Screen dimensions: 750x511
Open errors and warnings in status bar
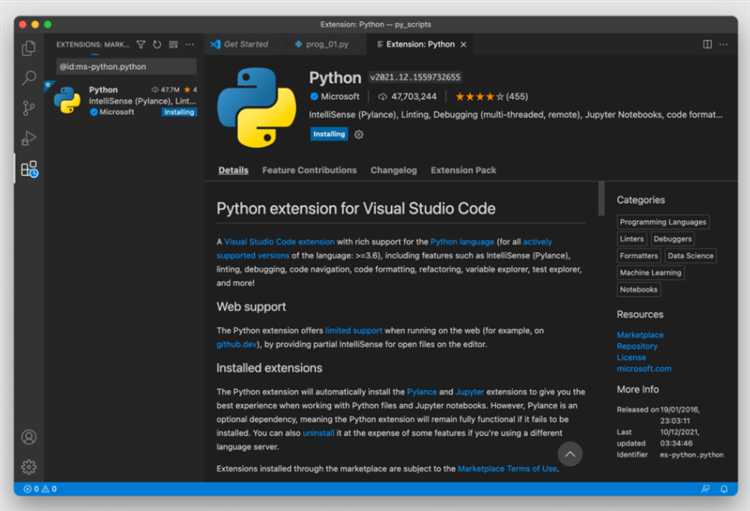40,489
